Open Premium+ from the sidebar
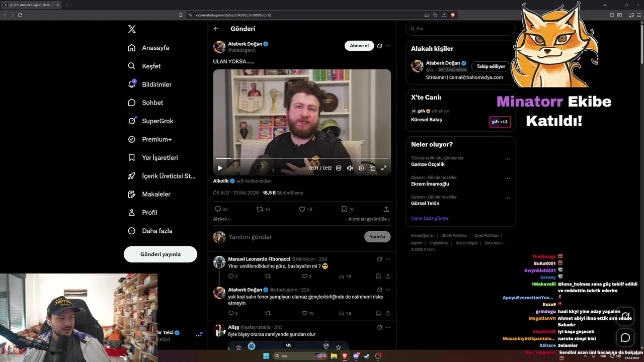 (x=149, y=139)
